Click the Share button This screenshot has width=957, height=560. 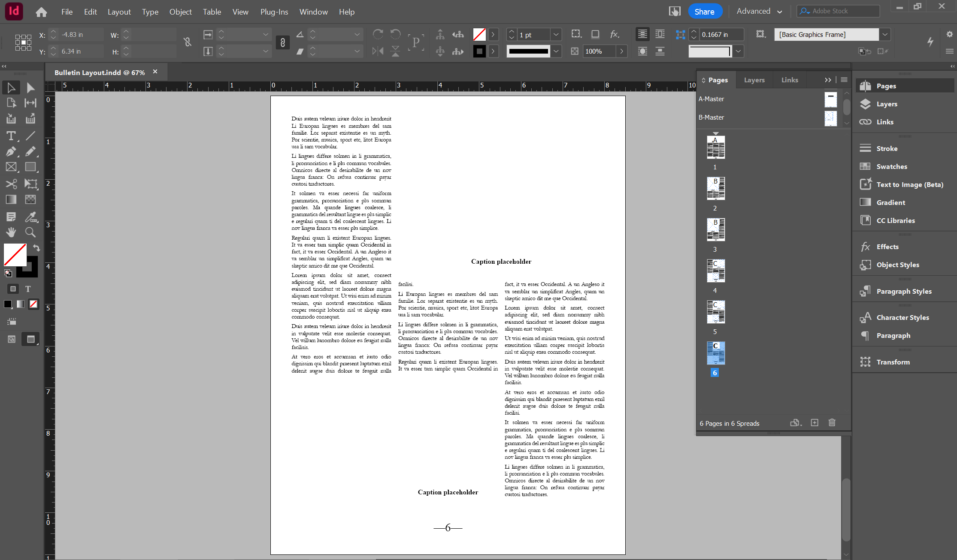[704, 12]
